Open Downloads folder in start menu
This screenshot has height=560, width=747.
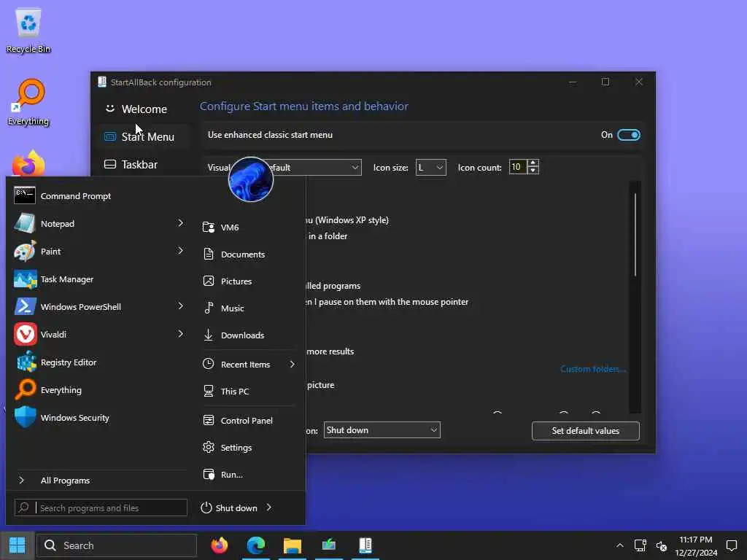pos(248,335)
